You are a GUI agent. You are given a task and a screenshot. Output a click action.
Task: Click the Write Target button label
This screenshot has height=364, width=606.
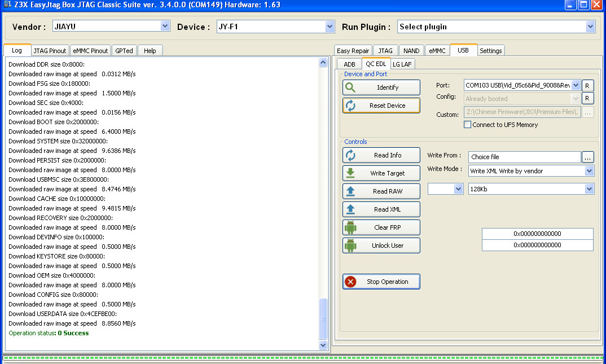(387, 173)
